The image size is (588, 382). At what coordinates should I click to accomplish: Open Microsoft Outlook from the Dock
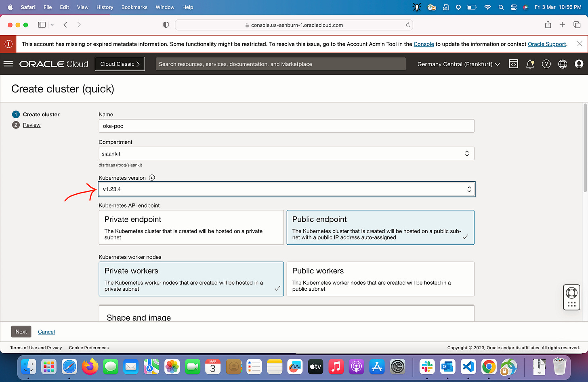click(x=447, y=367)
